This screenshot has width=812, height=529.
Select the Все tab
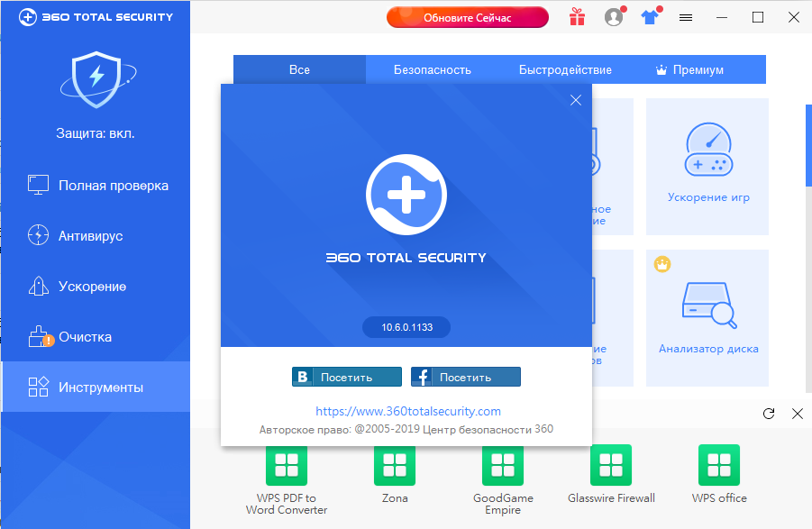click(299, 70)
